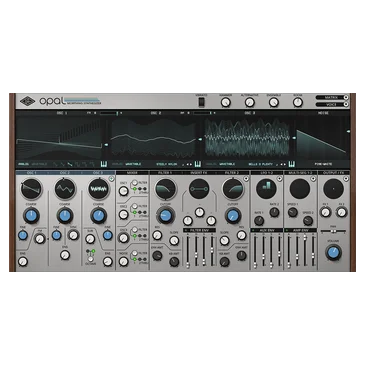The width and height of the screenshot is (365, 365).
Task: Click the OSC 3 wavetable shape dial
Action: (x=99, y=189)
